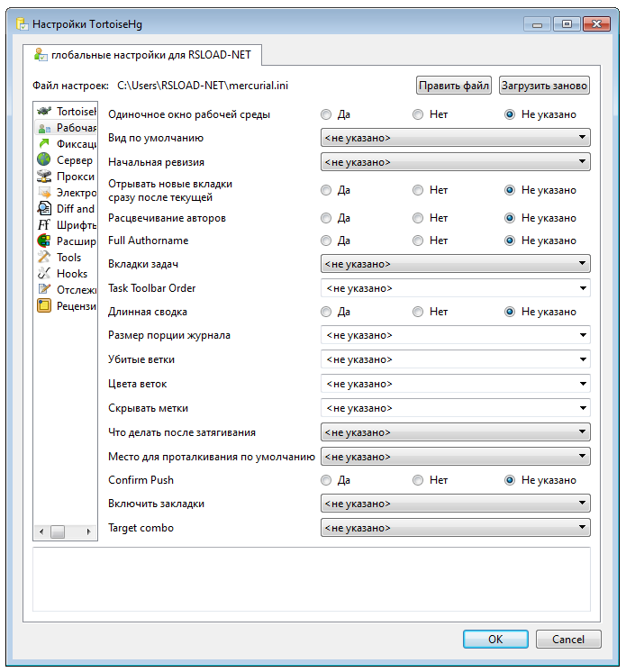Select Не указано for Full Authorname
Image resolution: width=635 pixels, height=672 pixels.
510,241
